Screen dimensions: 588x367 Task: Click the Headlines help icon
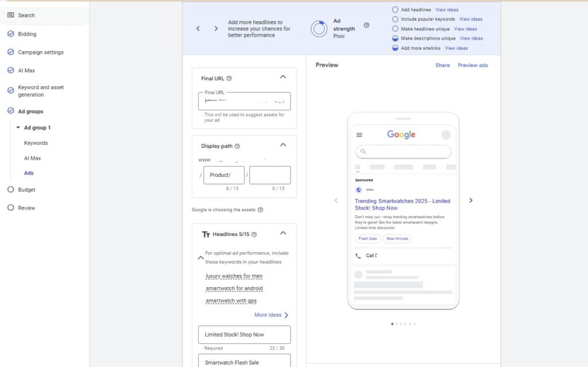(x=254, y=234)
